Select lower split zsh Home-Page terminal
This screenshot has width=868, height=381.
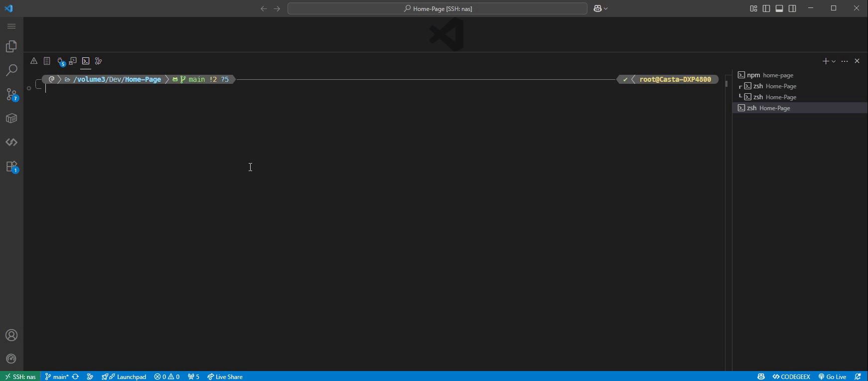tap(800, 97)
